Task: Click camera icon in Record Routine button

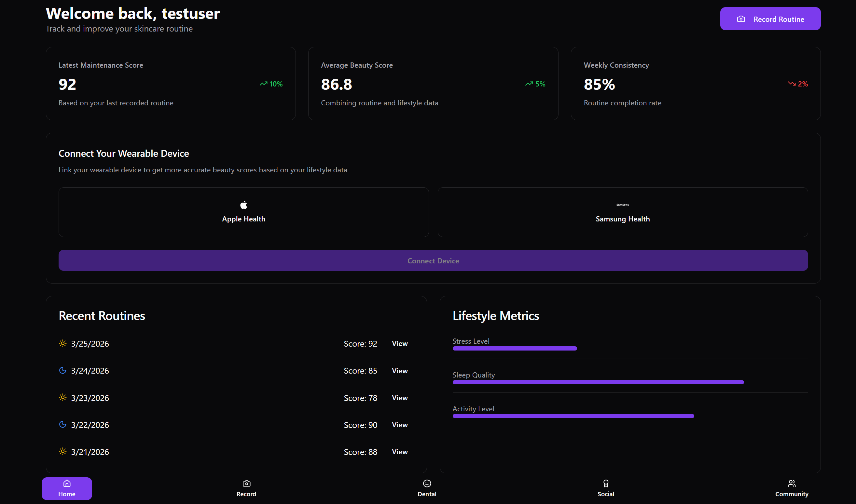Action: point(741,19)
